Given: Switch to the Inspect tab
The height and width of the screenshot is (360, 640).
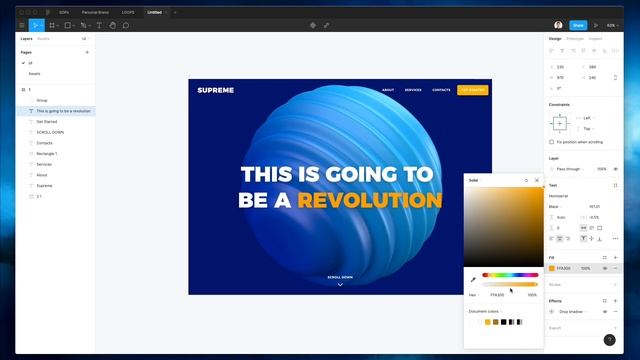Looking at the screenshot, I should point(595,39).
